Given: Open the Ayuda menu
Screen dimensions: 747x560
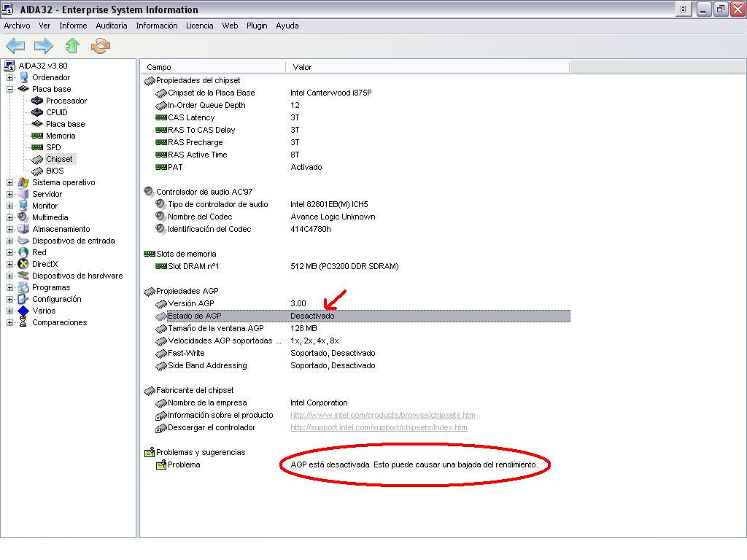Looking at the screenshot, I should [x=287, y=26].
